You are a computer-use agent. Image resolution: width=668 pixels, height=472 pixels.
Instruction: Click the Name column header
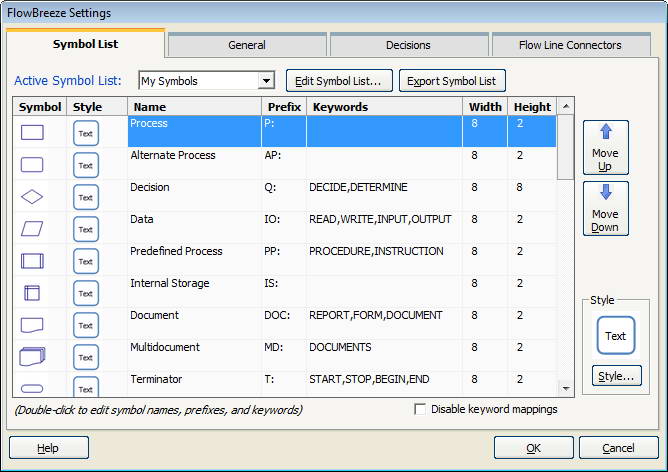(194, 106)
